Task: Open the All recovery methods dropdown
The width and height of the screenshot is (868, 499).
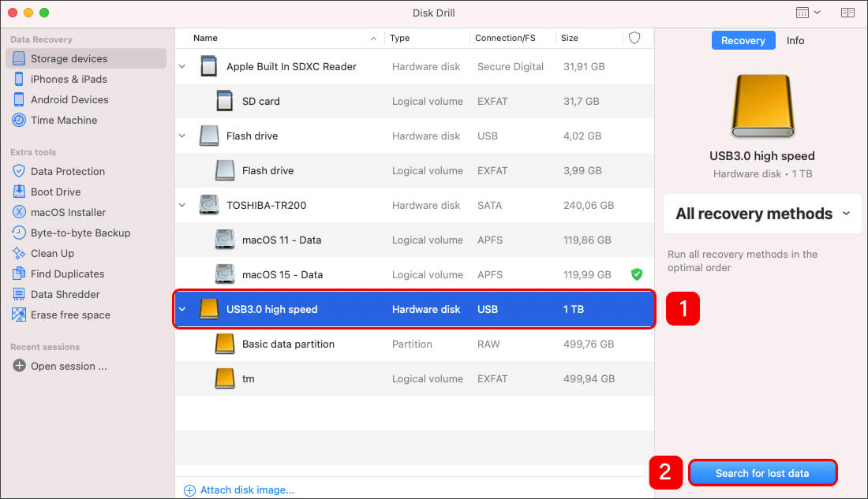Action: (x=761, y=214)
